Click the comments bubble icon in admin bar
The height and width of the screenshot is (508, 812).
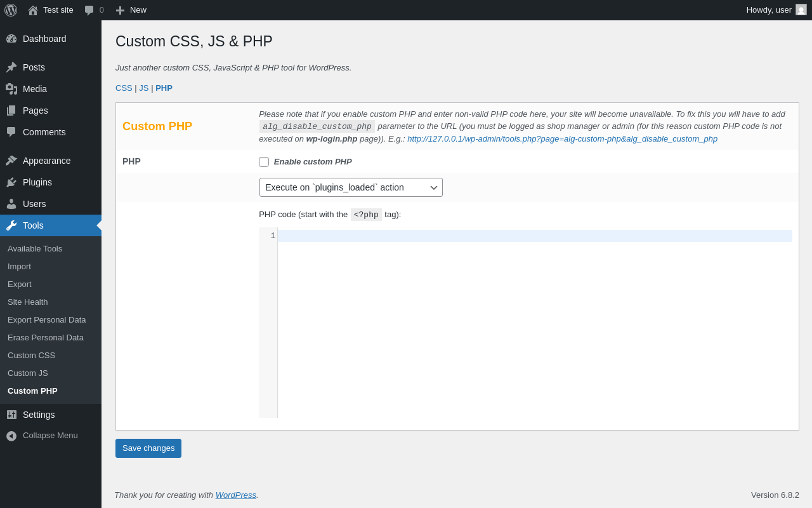coord(89,10)
